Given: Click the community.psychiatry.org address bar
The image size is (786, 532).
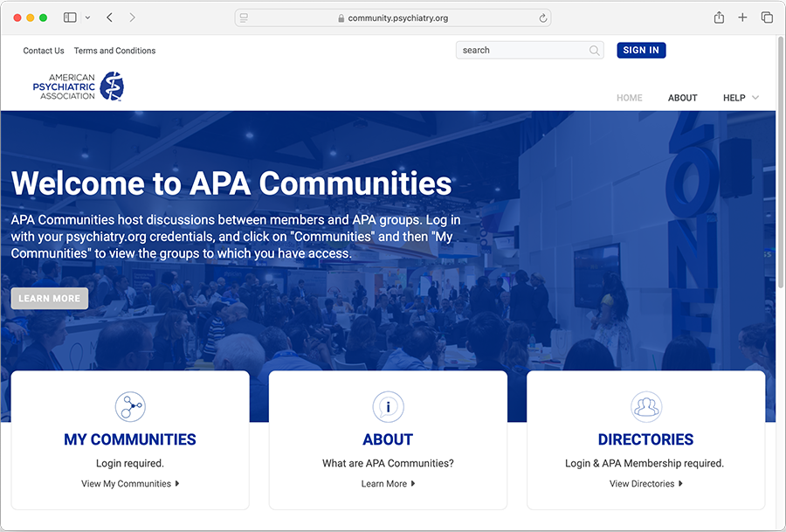Looking at the screenshot, I should point(392,18).
